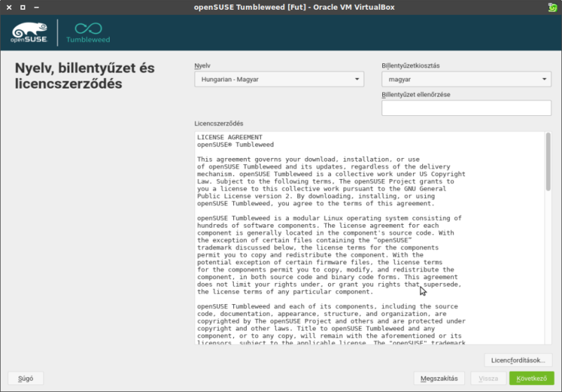Click the Billentyűzet ellenőrzése label

click(416, 95)
